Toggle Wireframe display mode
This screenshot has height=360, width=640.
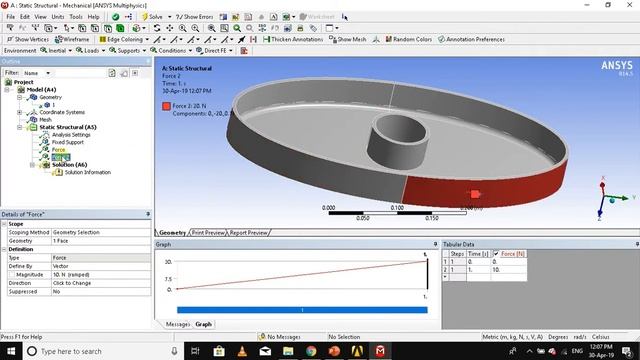click(72, 39)
